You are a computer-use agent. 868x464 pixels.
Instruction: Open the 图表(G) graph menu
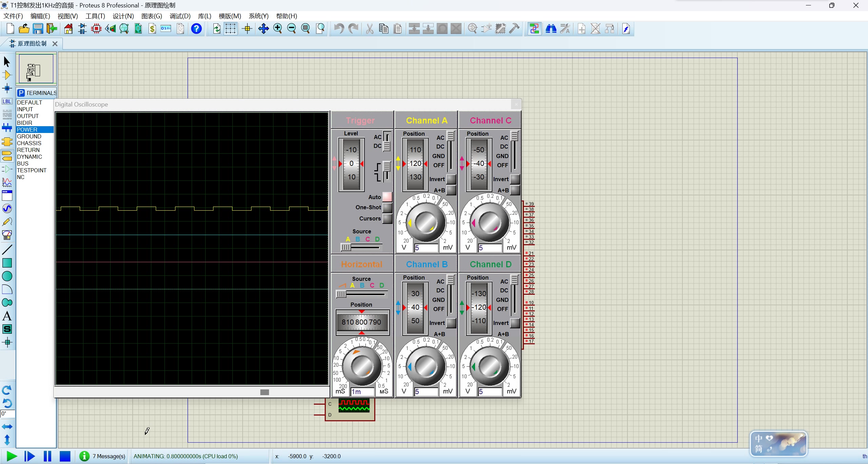(x=152, y=16)
